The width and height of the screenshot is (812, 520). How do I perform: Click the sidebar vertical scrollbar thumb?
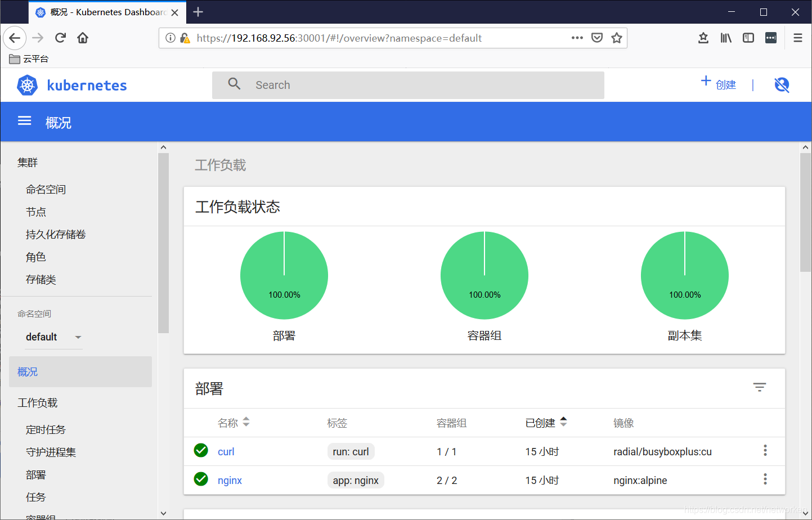164,243
